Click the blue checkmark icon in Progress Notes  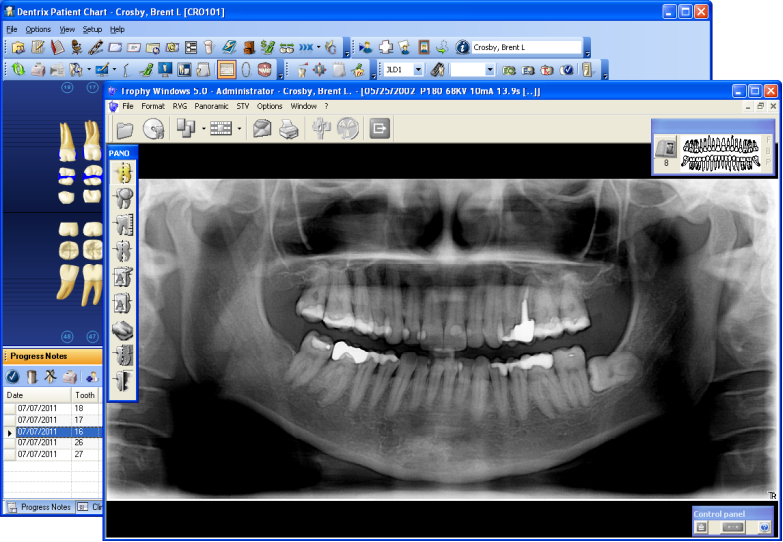coord(13,377)
